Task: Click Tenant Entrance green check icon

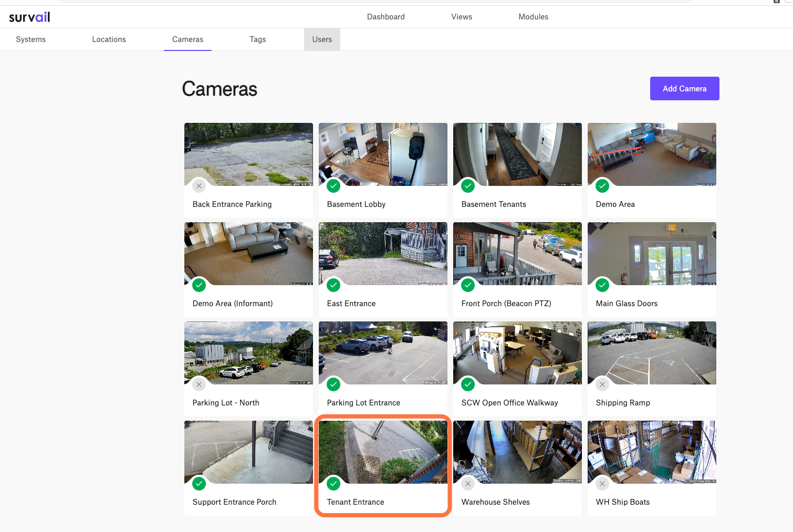Action: 333,484
